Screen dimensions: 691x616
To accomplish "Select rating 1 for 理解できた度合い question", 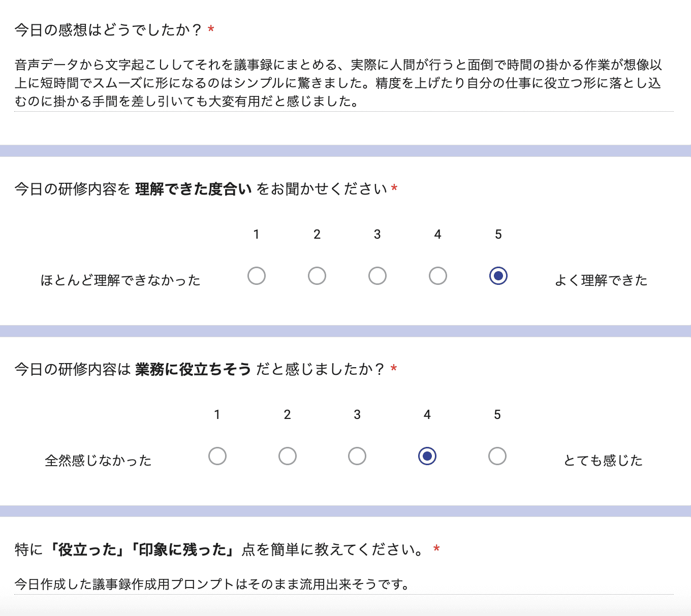I will tap(257, 276).
